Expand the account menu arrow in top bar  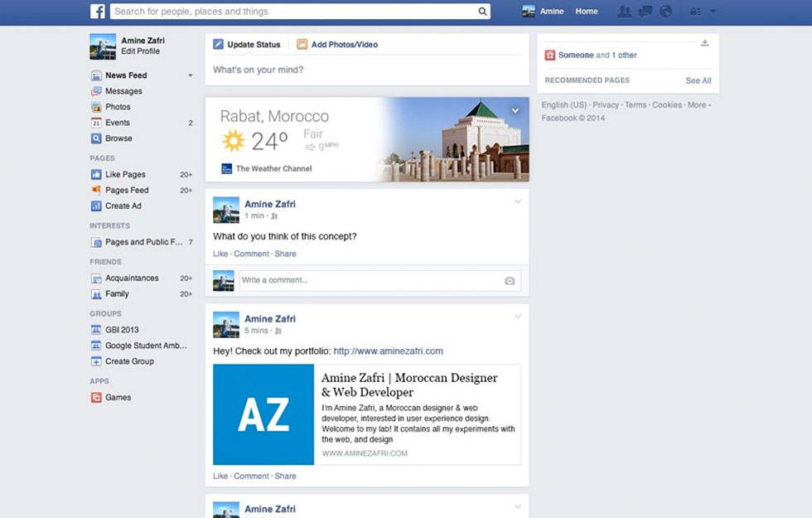click(x=713, y=12)
